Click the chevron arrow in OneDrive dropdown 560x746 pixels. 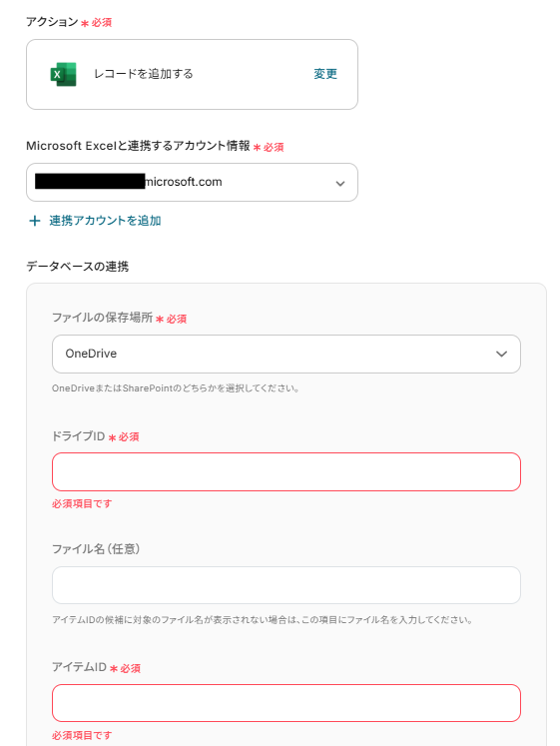501,354
